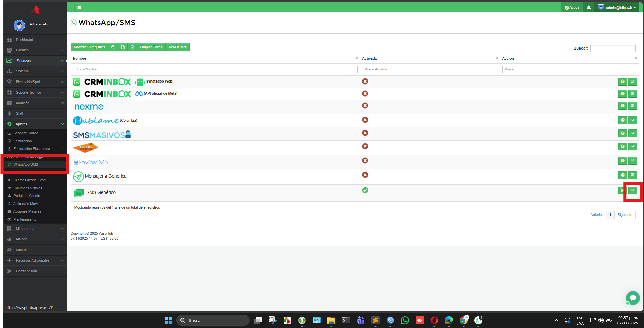Open the Mostrar 10 registros dropdown
Screen dimensions: 644x328
click(89, 47)
